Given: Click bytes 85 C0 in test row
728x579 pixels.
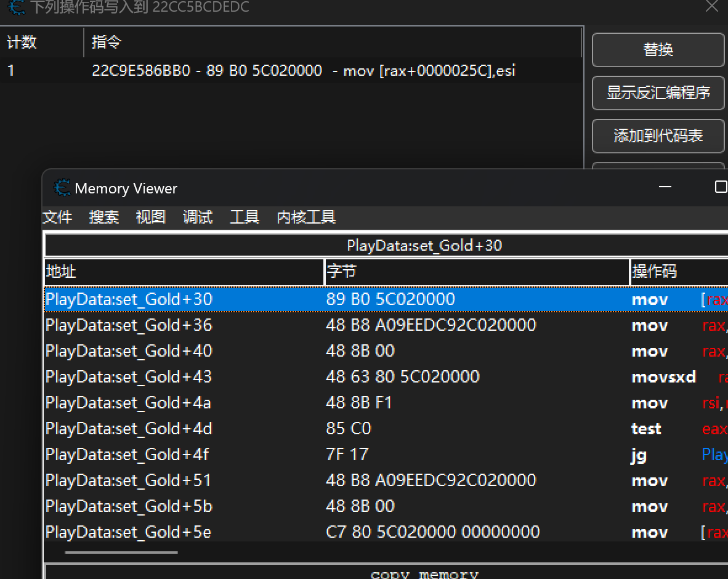Looking at the screenshot, I should pos(349,429).
